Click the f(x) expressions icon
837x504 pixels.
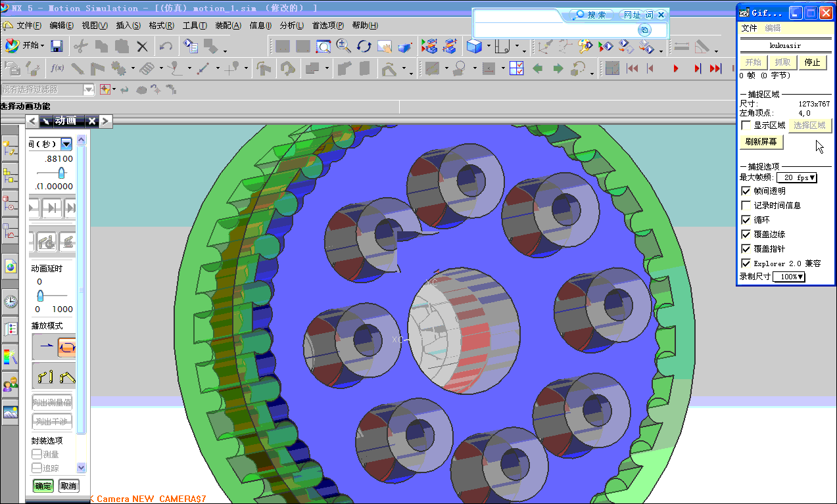pyautogui.click(x=57, y=68)
